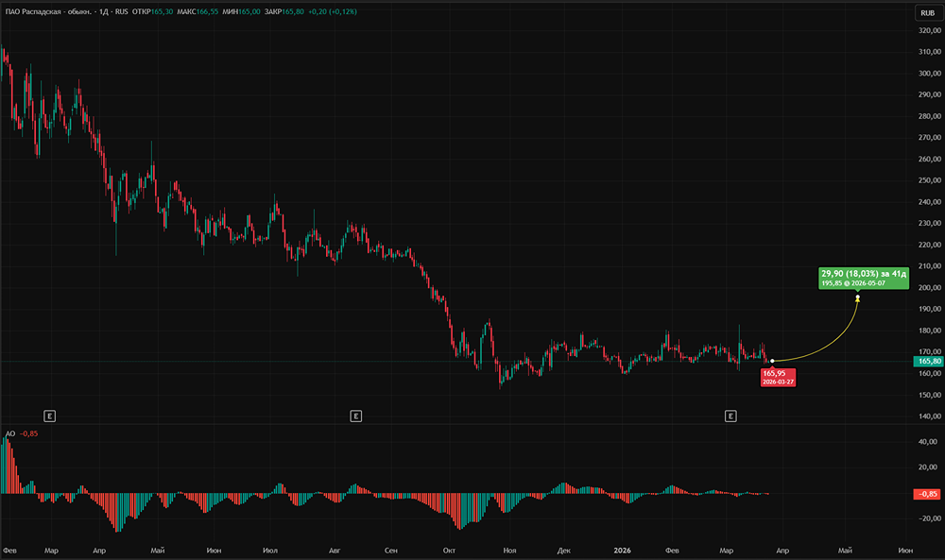Click the 140,00 price axis label
The image size is (945, 560).
click(930, 416)
